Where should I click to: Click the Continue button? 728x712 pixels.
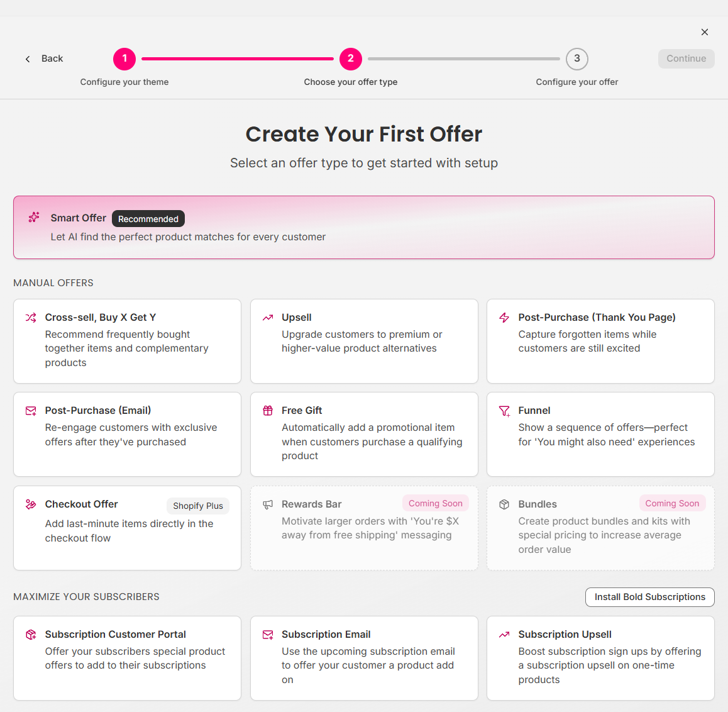tap(687, 58)
